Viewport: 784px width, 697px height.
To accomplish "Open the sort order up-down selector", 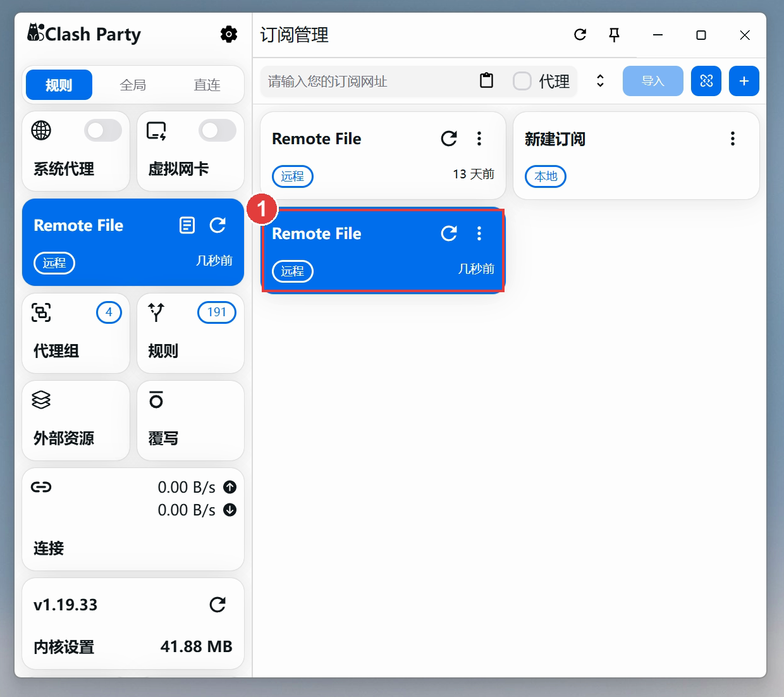I will click(x=600, y=81).
